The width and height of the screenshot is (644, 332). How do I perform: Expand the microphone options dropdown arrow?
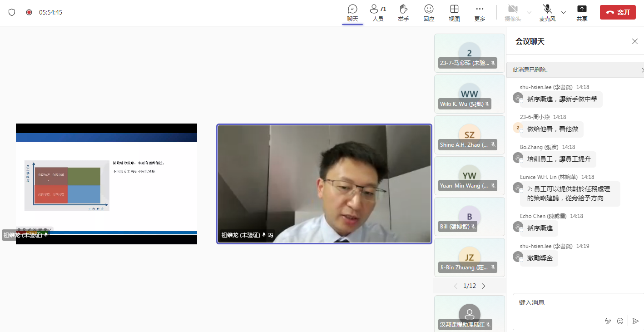pos(564,12)
